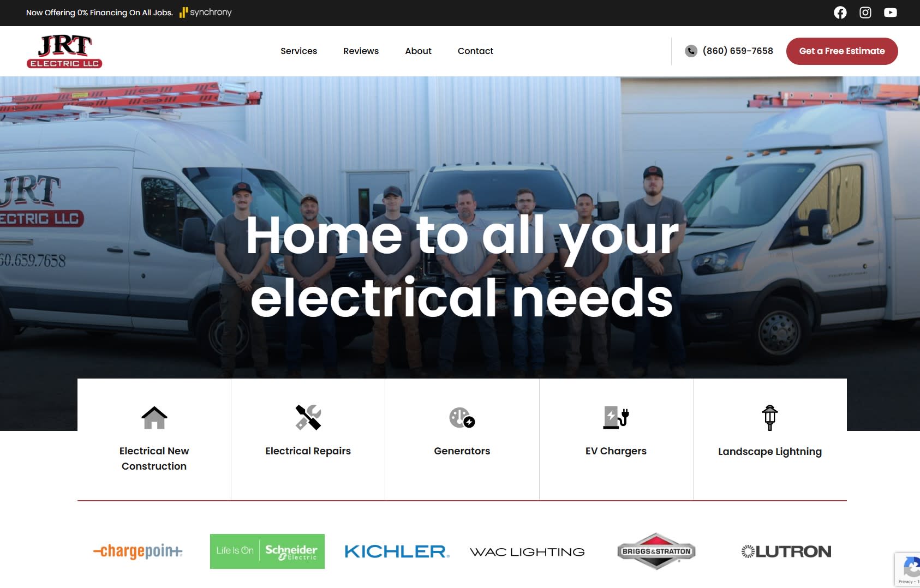This screenshot has width=920, height=588.
Task: Click the Lutron brand logo
Action: coord(786,551)
